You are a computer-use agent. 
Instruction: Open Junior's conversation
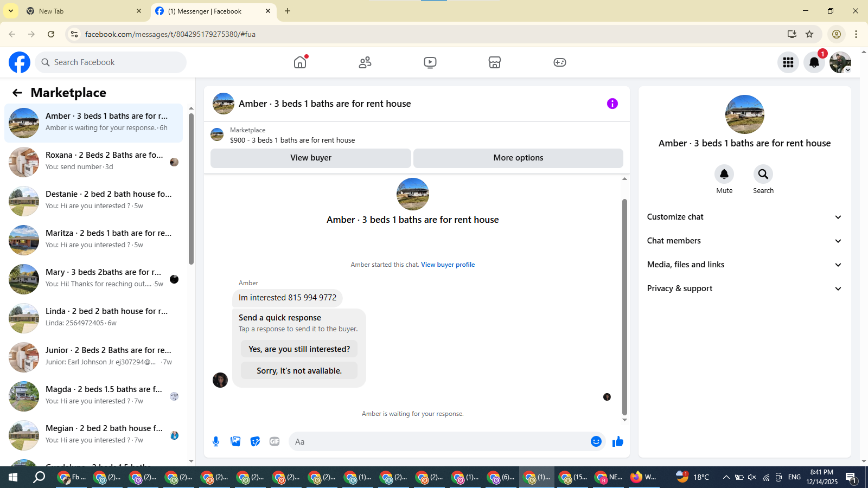click(93, 357)
